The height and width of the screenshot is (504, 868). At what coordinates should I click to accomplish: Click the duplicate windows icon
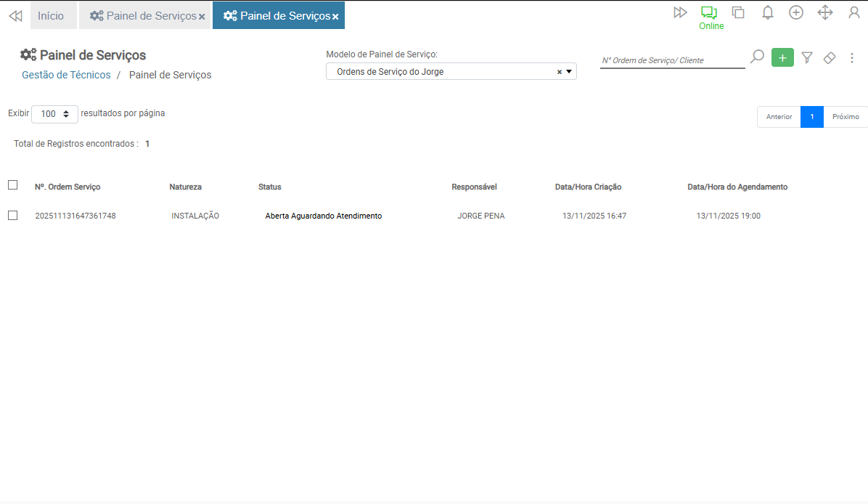[738, 12]
